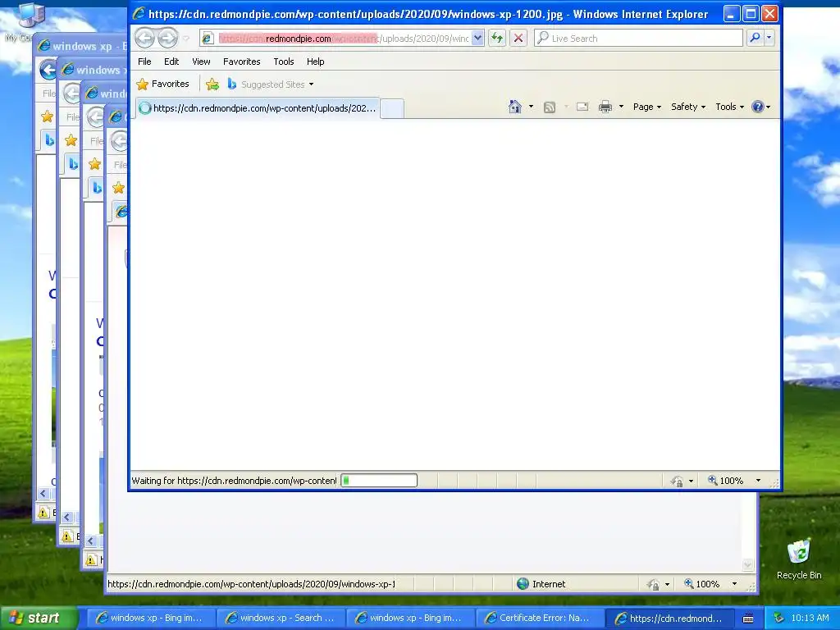The height and width of the screenshot is (630, 840).
Task: Click the Help question mark icon
Action: 757,107
